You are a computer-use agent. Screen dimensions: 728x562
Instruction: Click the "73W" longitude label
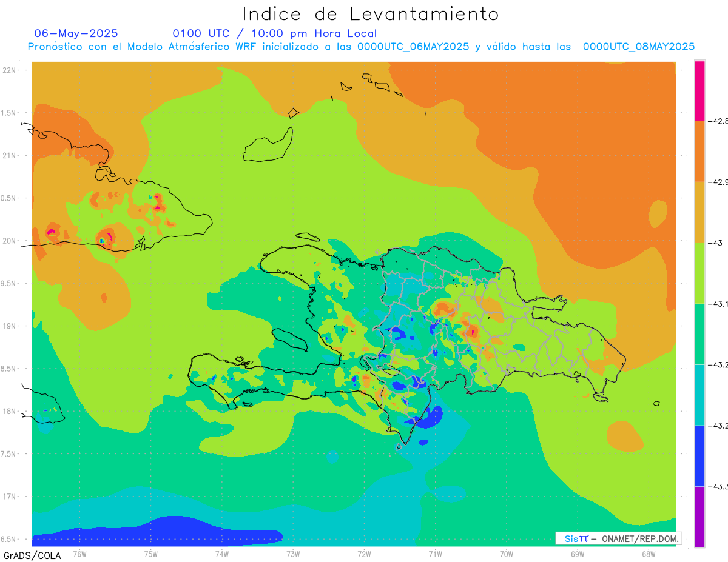click(x=293, y=554)
